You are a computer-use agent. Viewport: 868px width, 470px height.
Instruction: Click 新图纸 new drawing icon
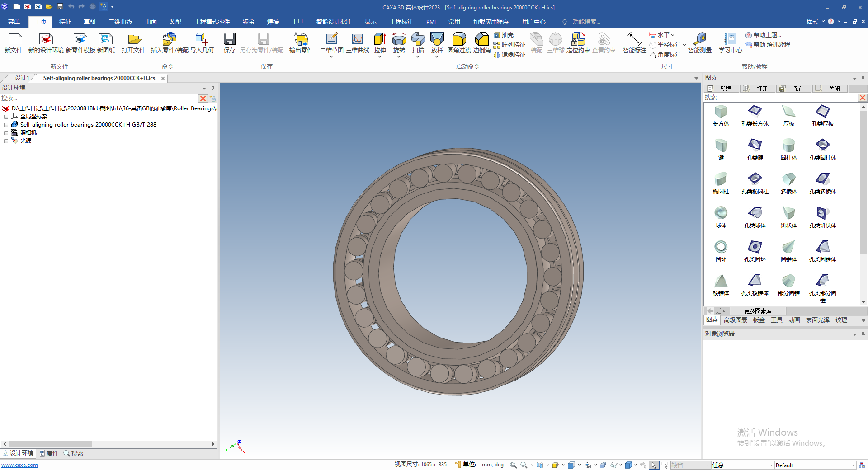(106, 43)
